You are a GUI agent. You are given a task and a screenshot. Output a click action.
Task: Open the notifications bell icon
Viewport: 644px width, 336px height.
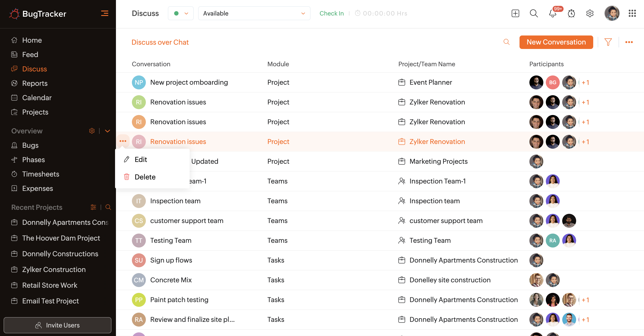(x=553, y=13)
